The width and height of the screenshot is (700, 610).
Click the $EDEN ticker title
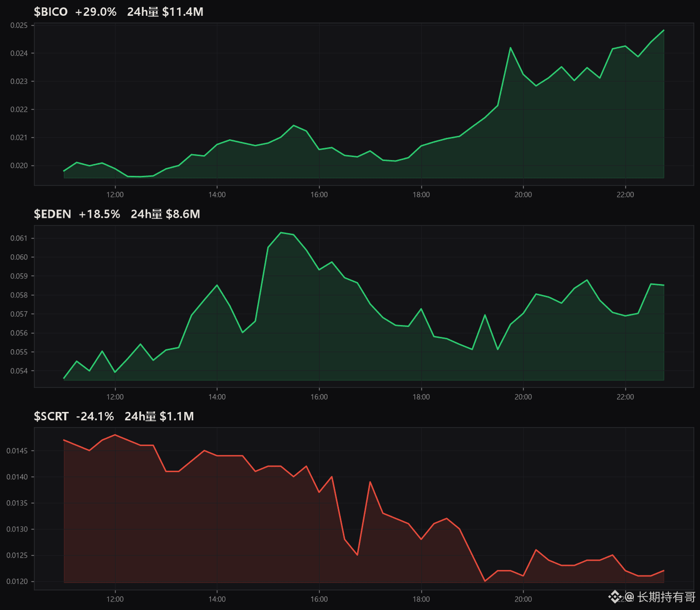52,214
